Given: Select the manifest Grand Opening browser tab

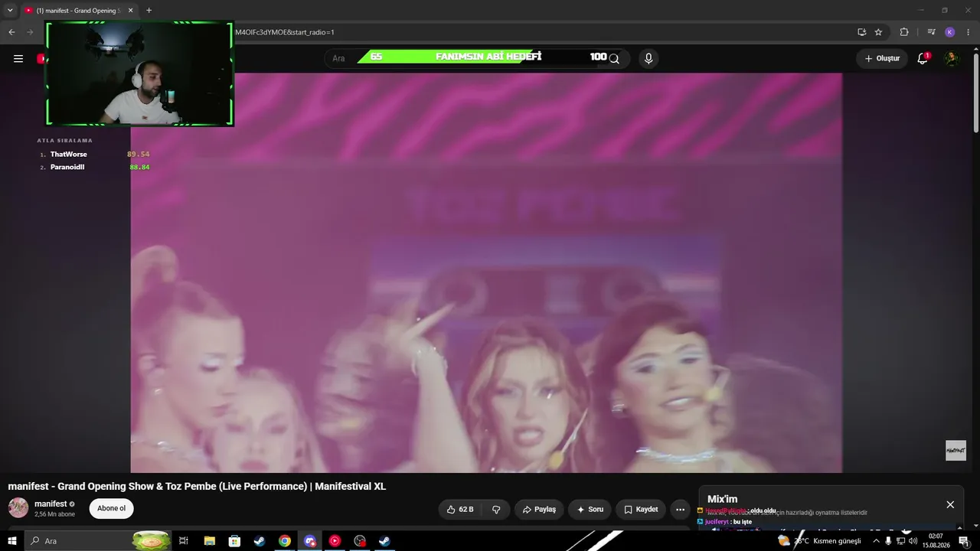Looking at the screenshot, I should [78, 11].
